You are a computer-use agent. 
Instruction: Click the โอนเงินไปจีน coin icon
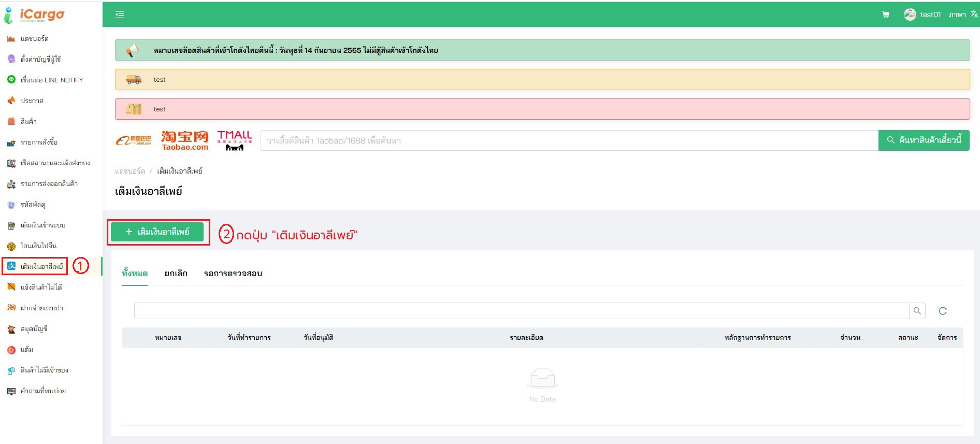coord(11,246)
